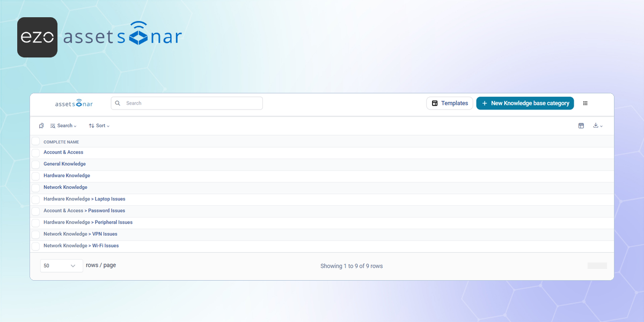Focus the top Search input field

point(187,103)
